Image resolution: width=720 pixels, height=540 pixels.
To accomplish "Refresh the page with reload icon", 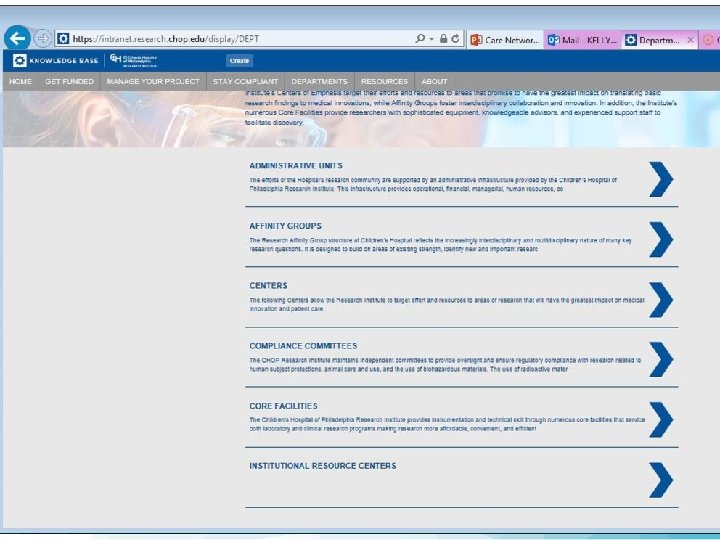I will [455, 39].
